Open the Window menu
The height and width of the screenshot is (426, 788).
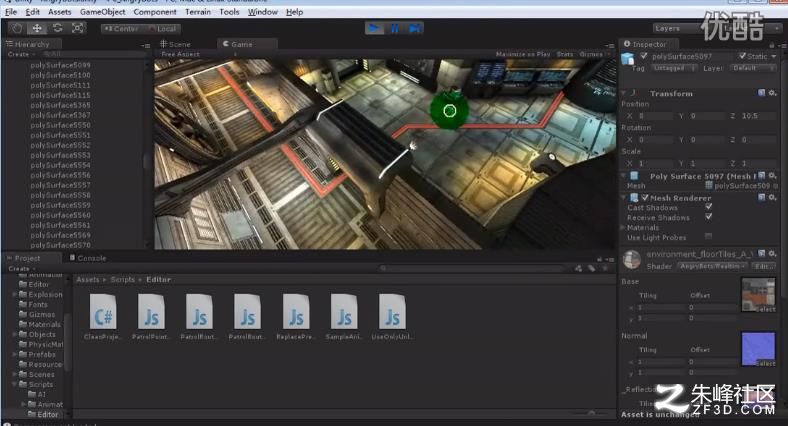[x=262, y=12]
